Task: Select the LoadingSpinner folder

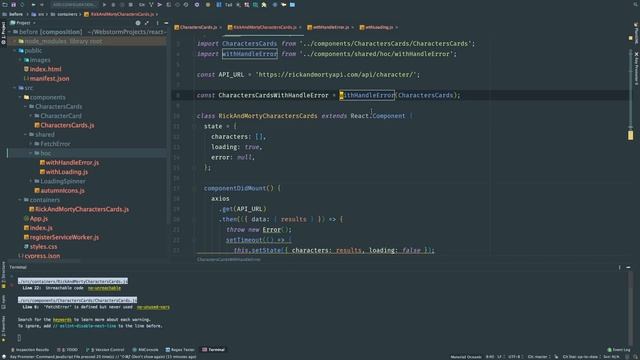Action: pyautogui.click(x=60, y=181)
